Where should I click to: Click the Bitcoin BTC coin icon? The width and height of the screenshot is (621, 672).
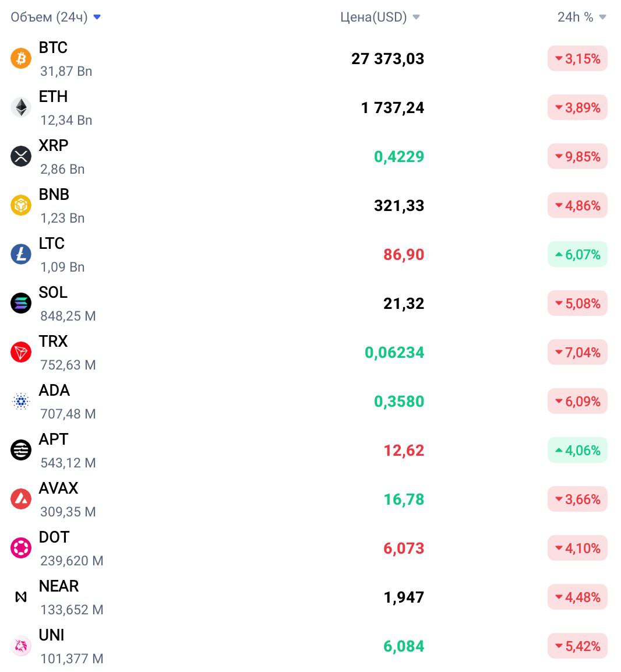pyautogui.click(x=21, y=58)
